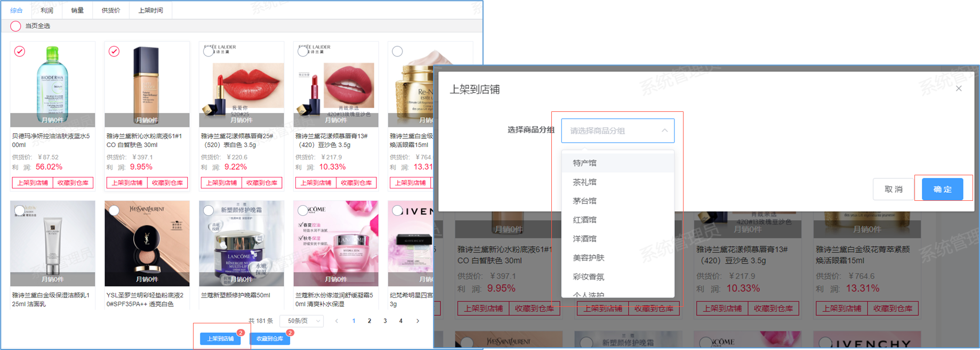This screenshot has width=980, height=350.
Task: Switch to the 上架时间 sort tab
Action: tap(151, 10)
